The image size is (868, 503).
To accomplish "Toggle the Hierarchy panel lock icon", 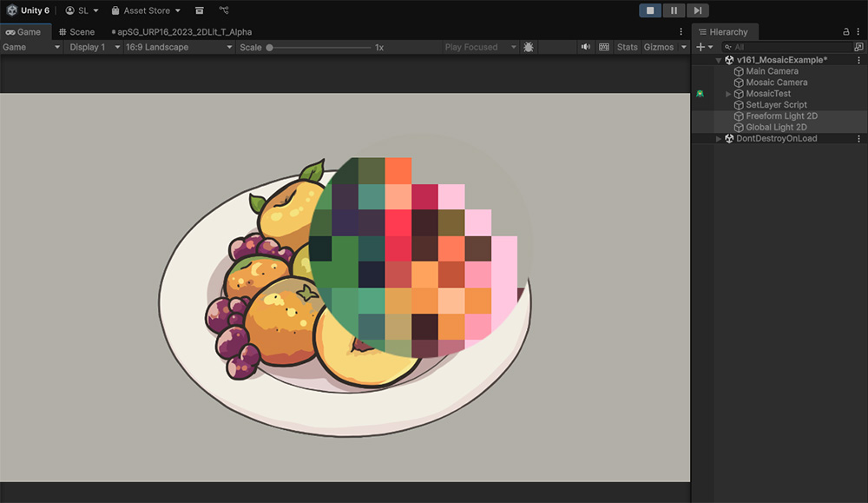I will click(846, 31).
